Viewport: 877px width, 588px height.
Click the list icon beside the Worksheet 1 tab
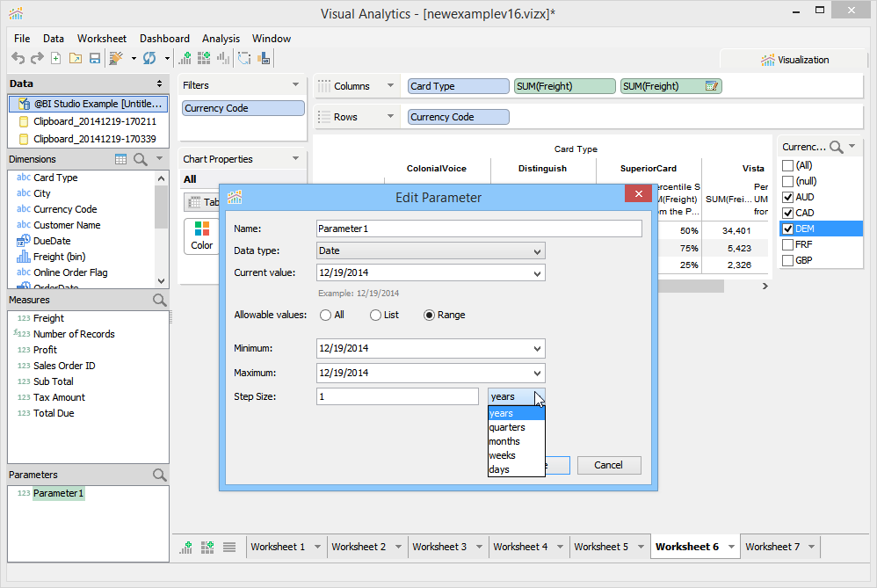point(229,547)
